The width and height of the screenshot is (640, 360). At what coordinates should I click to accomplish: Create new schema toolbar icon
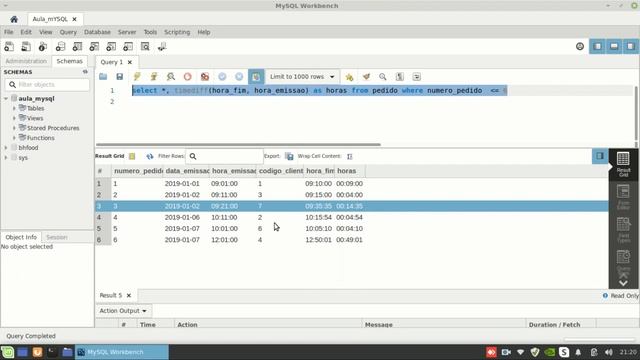coord(60,47)
